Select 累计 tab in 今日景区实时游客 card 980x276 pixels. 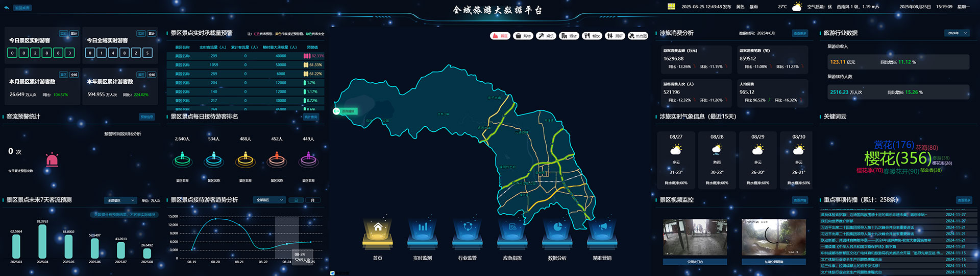(74, 34)
